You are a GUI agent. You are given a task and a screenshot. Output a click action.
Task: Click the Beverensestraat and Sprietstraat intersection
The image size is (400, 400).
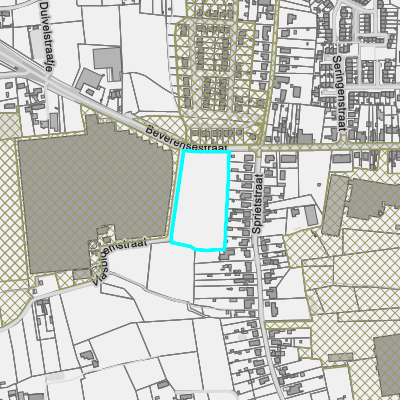pyautogui.click(x=258, y=147)
